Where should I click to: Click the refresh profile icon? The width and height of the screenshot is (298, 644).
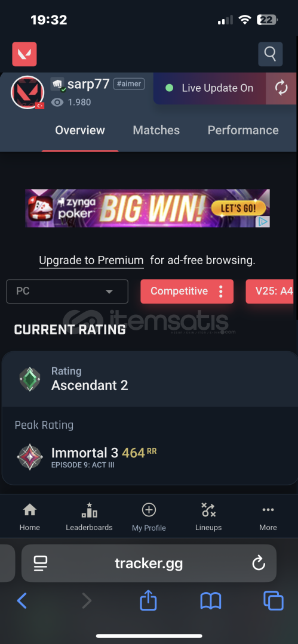[x=281, y=88]
